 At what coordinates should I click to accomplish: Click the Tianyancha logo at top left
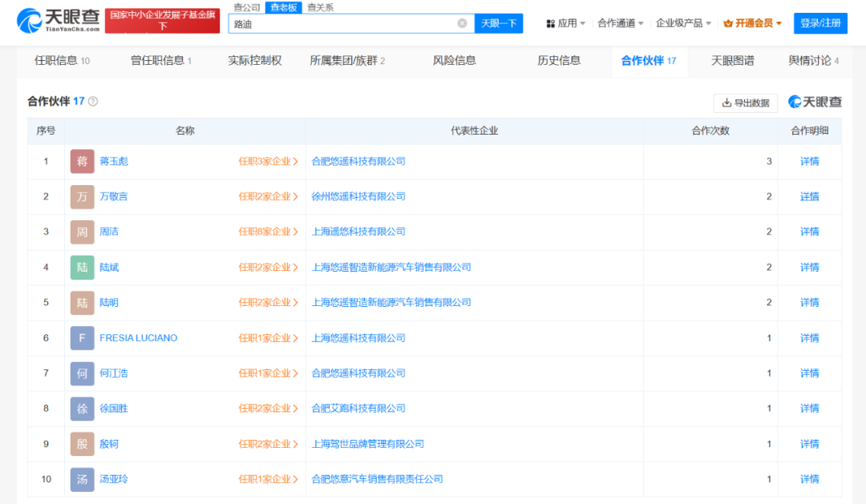click(x=58, y=21)
